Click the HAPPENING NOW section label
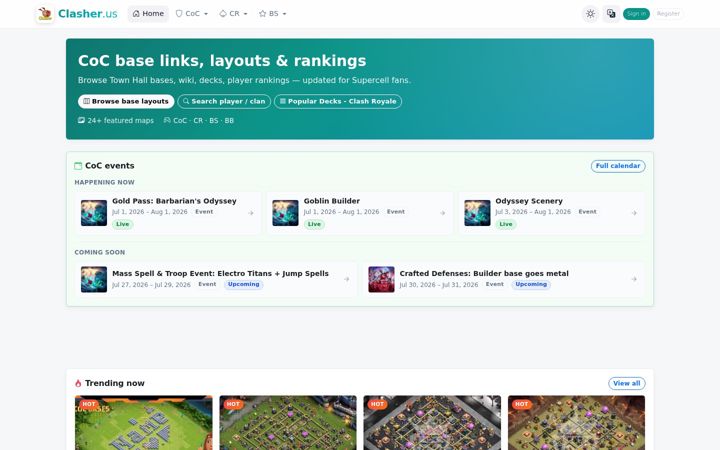Screen dimensions: 720x450 click(x=105, y=182)
